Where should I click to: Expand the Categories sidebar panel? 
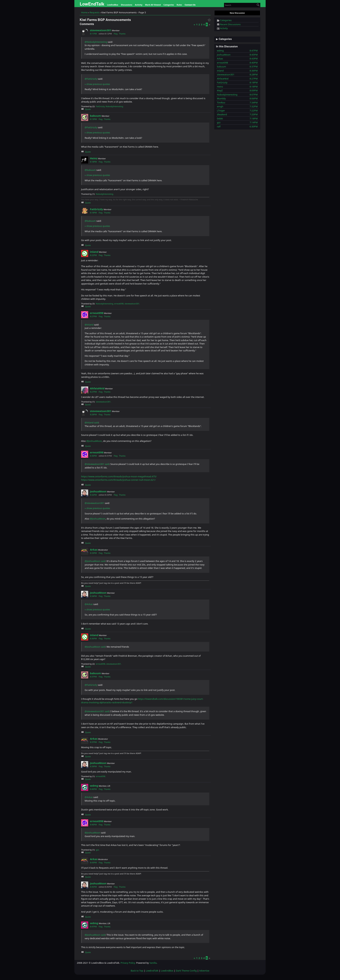[237, 39]
